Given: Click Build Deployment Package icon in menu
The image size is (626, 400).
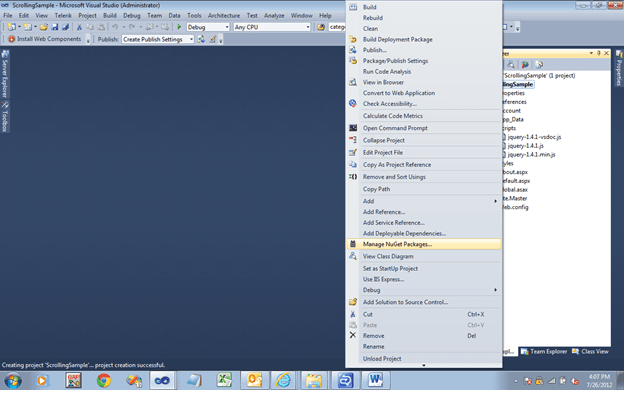Looking at the screenshot, I should coord(353,39).
